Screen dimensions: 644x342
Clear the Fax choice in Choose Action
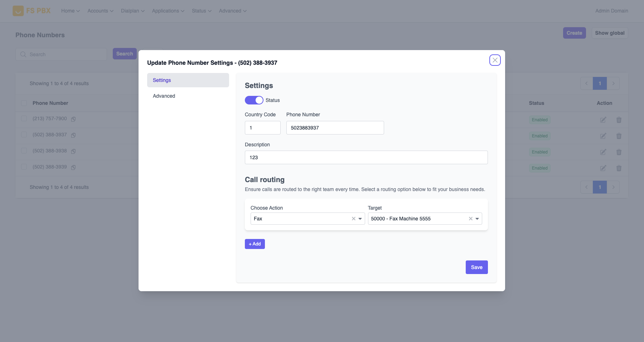click(x=353, y=219)
